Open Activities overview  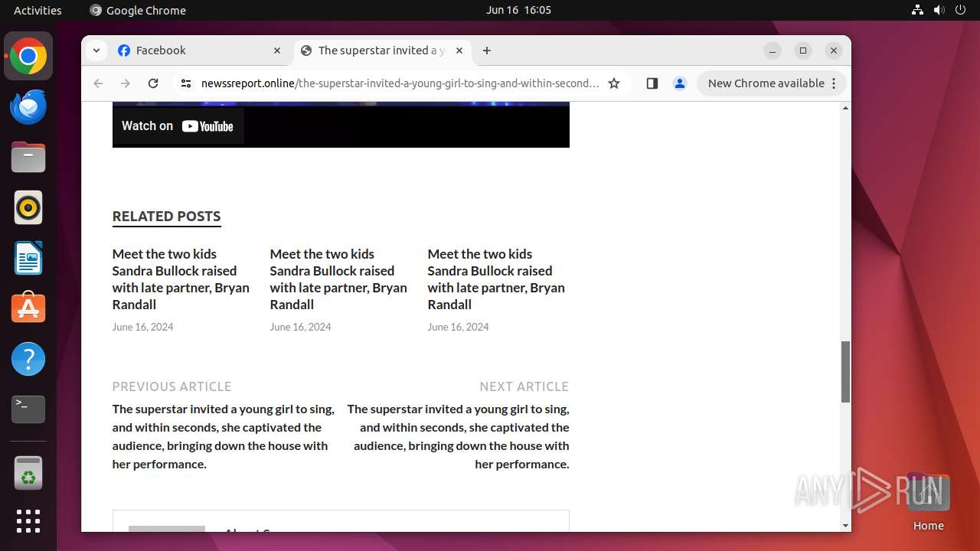[38, 10]
